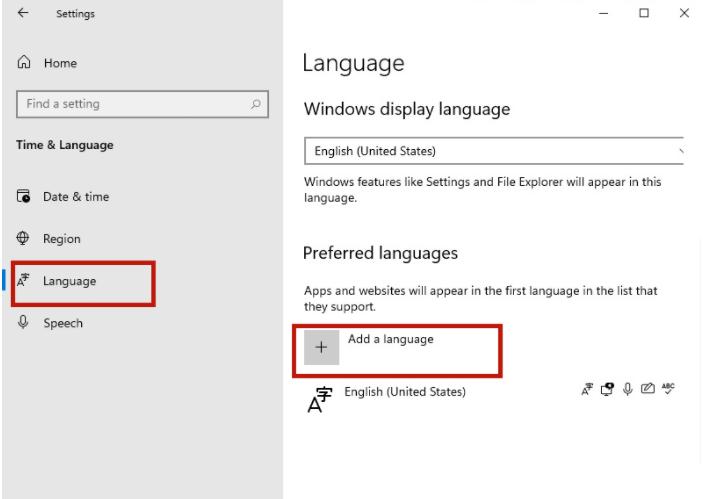Expand the display language dropdown arrow
The image size is (704, 499).
(x=681, y=151)
